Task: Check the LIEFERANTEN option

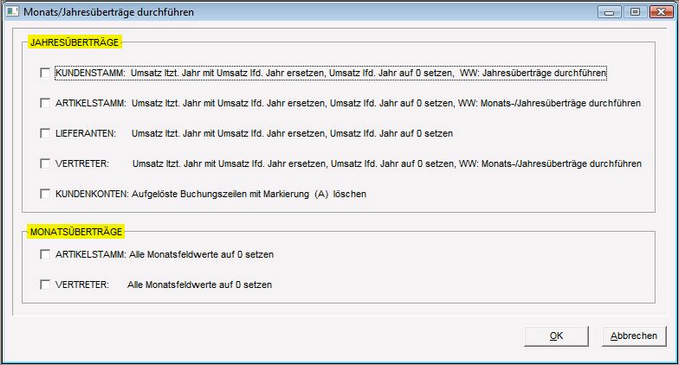Action: click(45, 133)
